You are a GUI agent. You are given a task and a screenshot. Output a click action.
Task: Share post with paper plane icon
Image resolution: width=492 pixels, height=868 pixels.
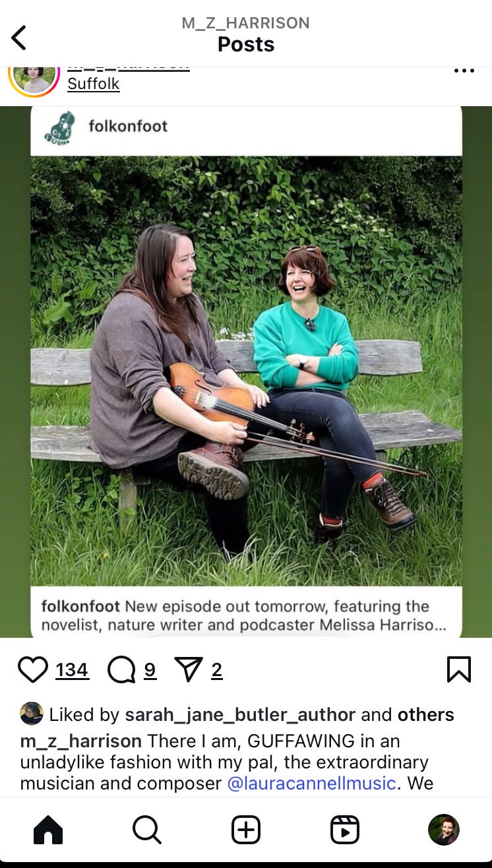[x=189, y=671]
